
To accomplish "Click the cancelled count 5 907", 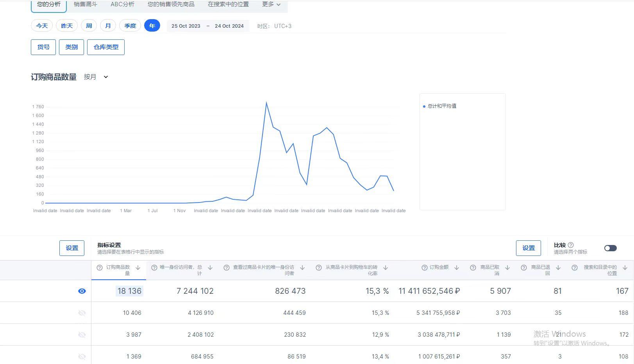I will (500, 291).
